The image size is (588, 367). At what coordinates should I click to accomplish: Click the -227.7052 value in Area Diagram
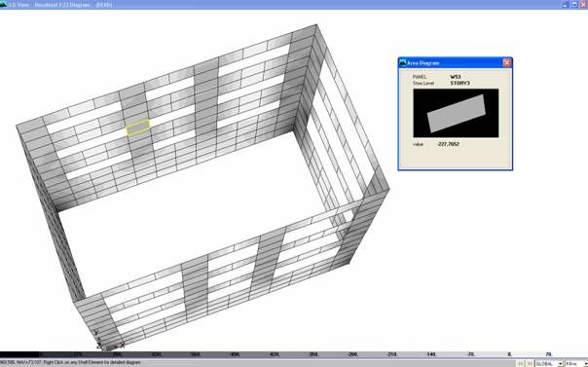click(448, 144)
